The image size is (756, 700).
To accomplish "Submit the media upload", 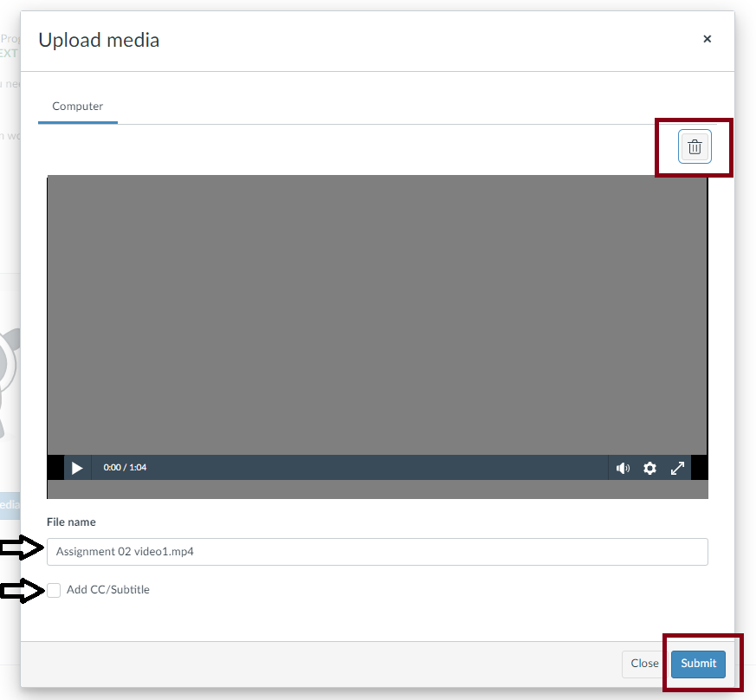I will tap(698, 664).
